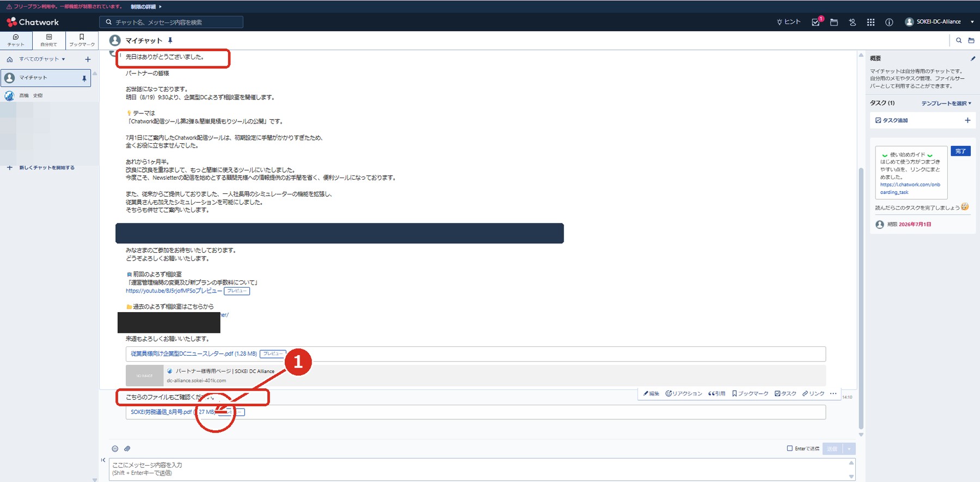Open the emoji picker icon
The width and height of the screenshot is (980, 482).
click(115, 449)
